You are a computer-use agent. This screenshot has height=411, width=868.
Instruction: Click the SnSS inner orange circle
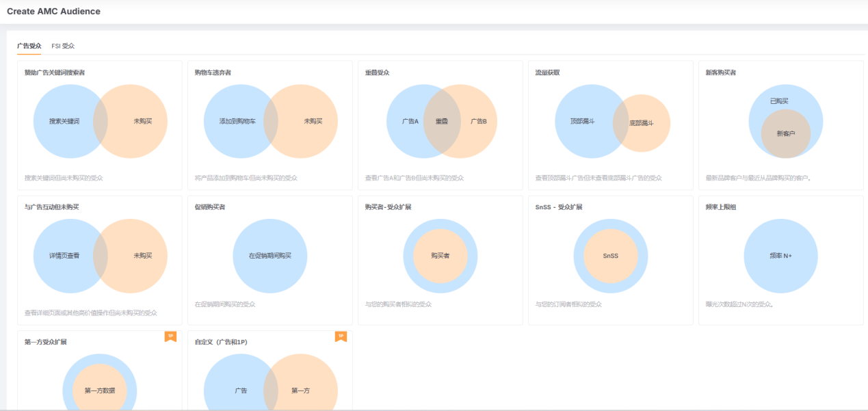pyautogui.click(x=611, y=256)
